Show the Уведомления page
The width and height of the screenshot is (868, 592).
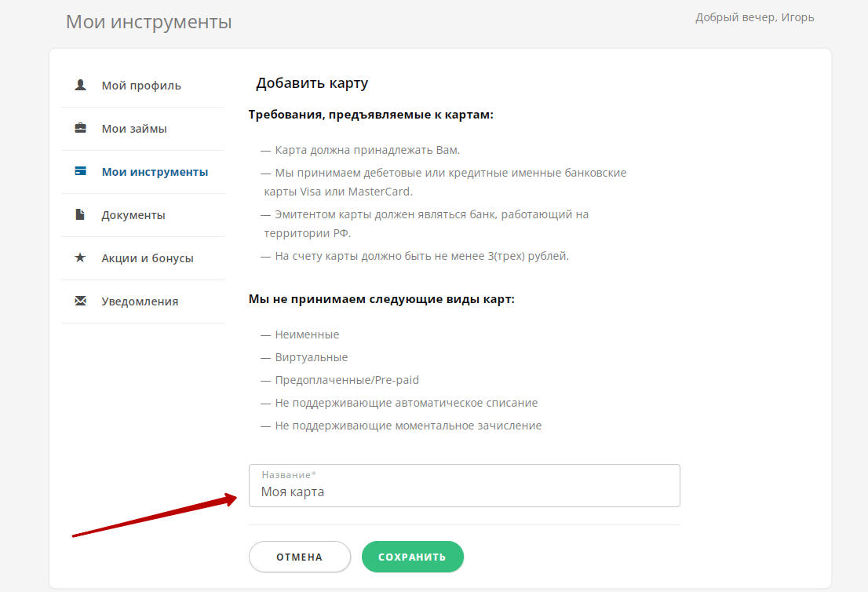pos(140,301)
